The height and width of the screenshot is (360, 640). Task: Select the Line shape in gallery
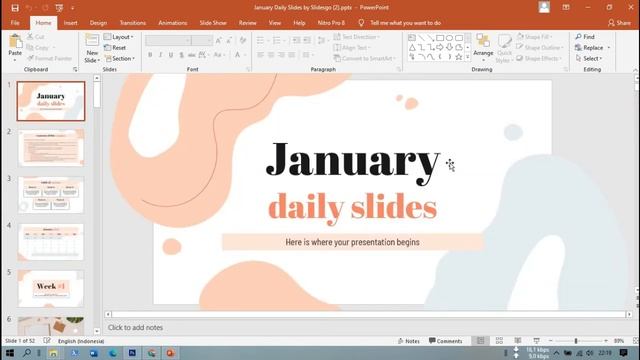pyautogui.click(x=421, y=38)
